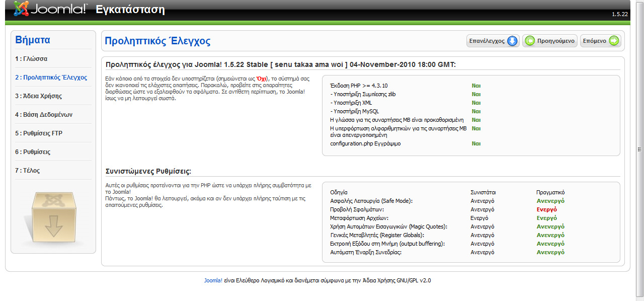
Task: Click the Magic Quotes setting label
Action: (388, 227)
